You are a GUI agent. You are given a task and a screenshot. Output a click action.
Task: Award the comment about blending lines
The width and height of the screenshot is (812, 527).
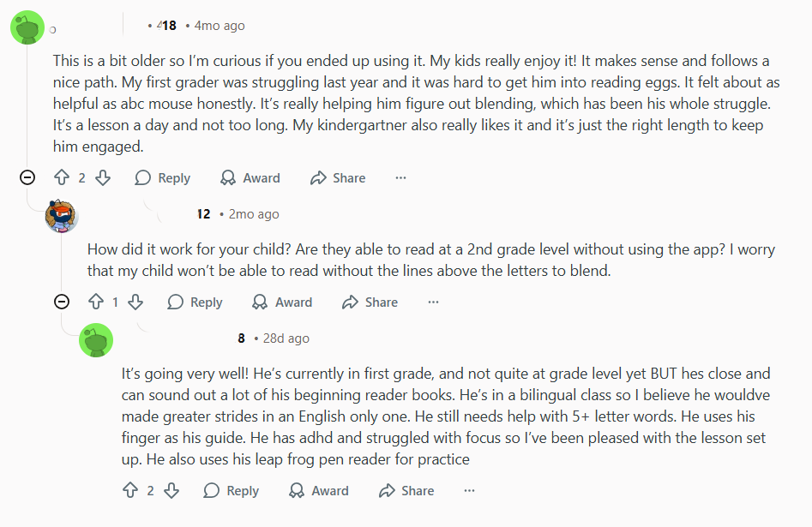[x=282, y=302]
